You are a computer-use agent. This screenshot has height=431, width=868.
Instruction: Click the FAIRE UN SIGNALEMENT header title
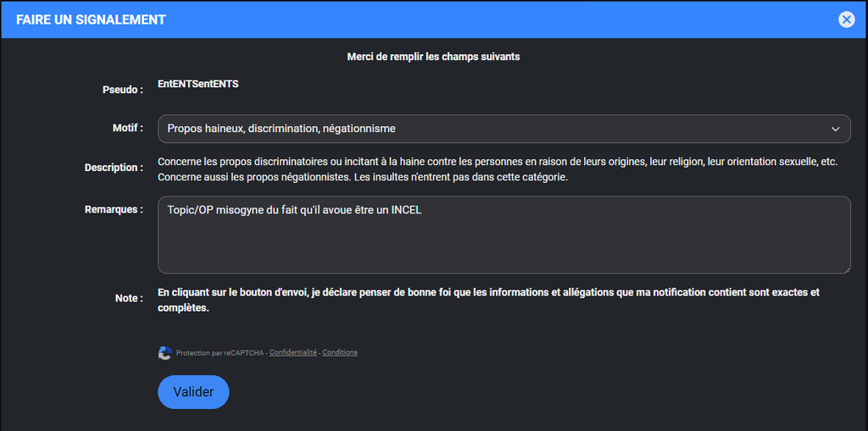click(x=91, y=19)
